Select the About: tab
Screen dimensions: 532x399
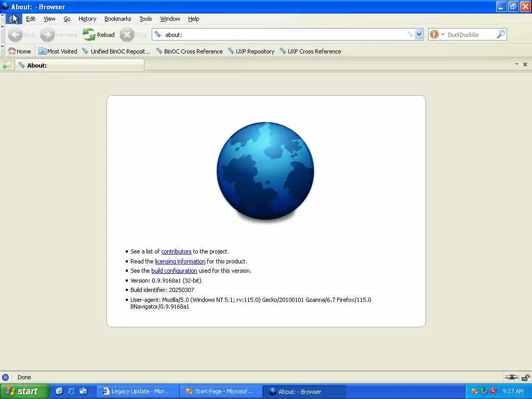(79, 65)
